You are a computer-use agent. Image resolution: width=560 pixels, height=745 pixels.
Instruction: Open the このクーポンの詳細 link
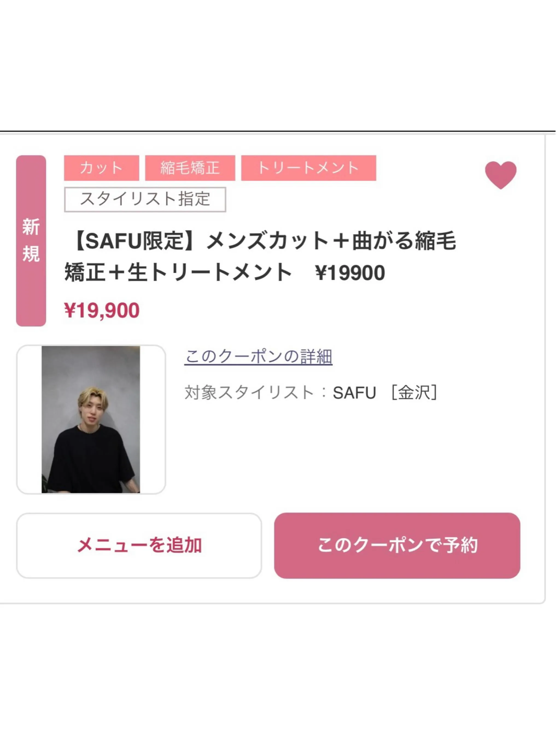[258, 356]
